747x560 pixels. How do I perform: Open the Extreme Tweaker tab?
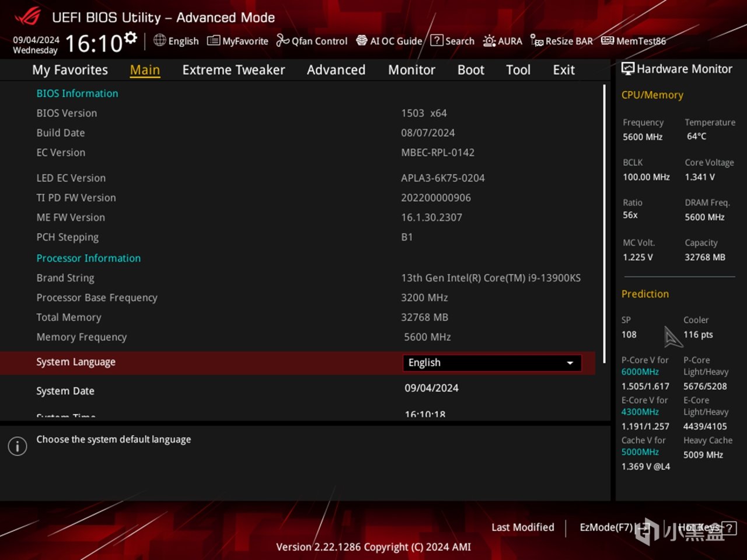233,70
